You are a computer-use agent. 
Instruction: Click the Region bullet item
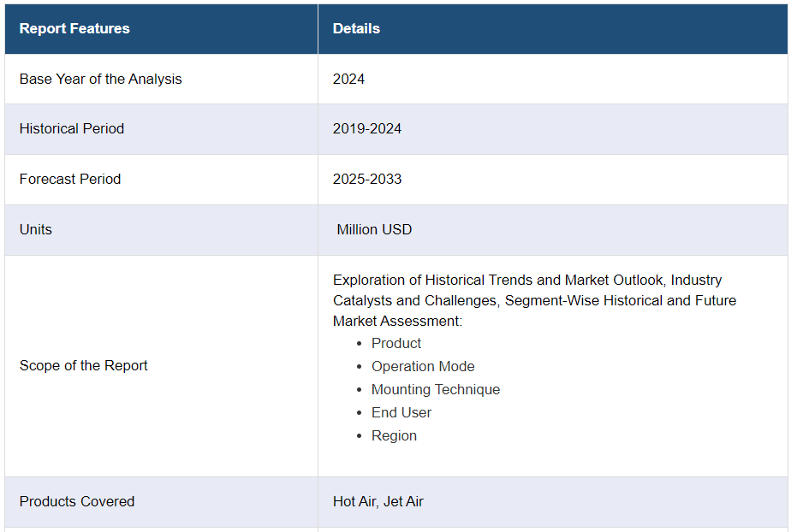[394, 435]
